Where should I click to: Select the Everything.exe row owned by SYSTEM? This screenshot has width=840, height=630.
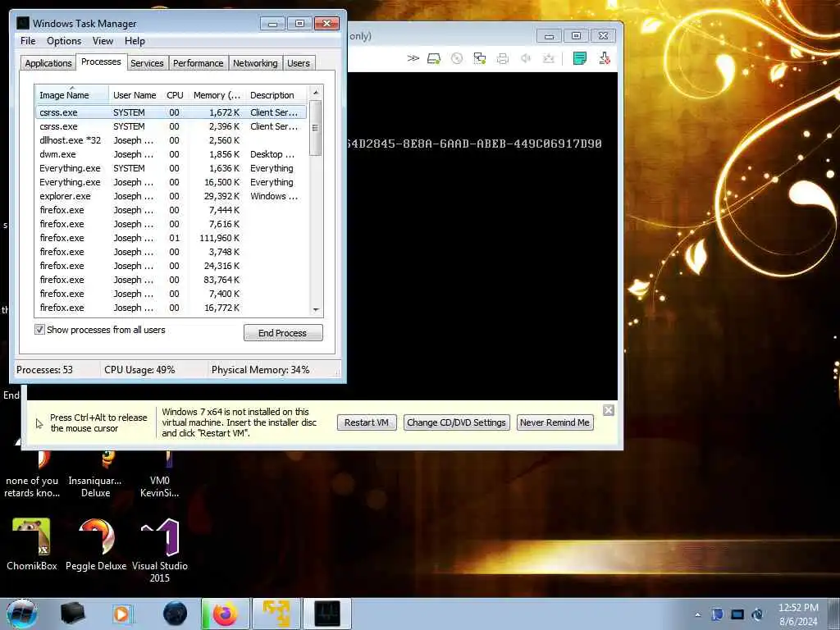point(171,168)
